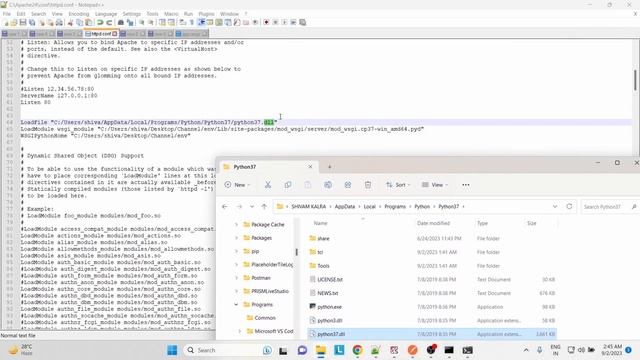The image size is (640, 360).
Task: Open the Language menu in Notepad++
Action: click(106, 14)
